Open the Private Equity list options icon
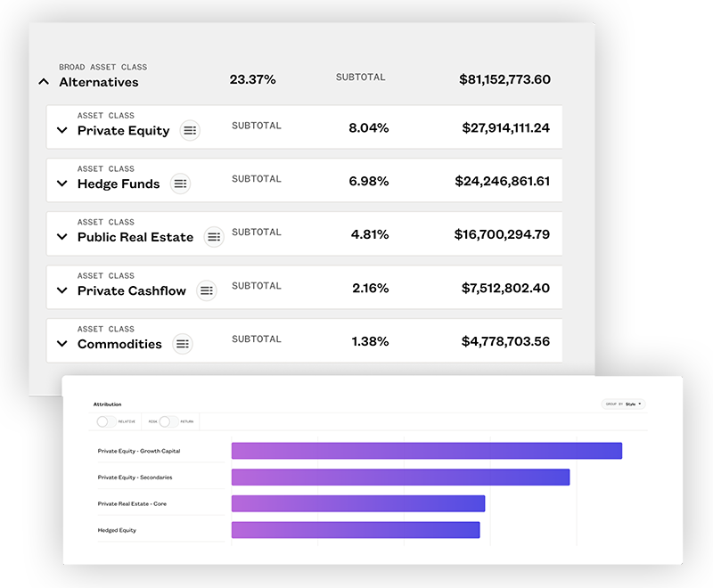Screen dimensions: 713x588 point(190,130)
